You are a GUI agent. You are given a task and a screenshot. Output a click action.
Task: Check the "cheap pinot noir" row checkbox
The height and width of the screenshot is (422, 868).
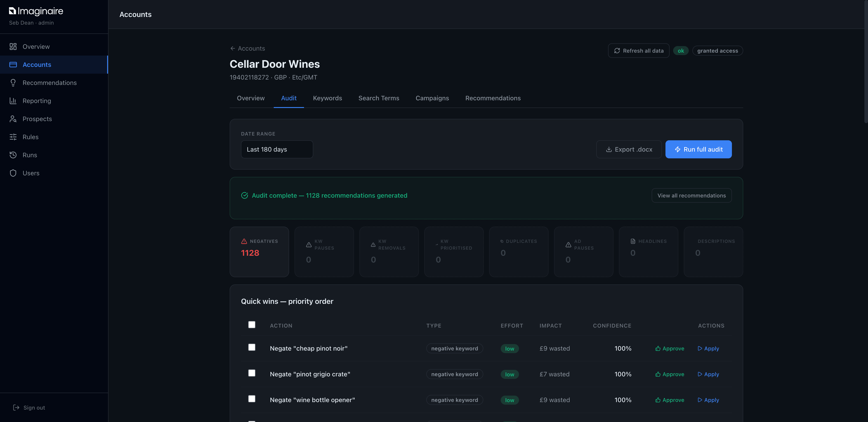(x=252, y=347)
